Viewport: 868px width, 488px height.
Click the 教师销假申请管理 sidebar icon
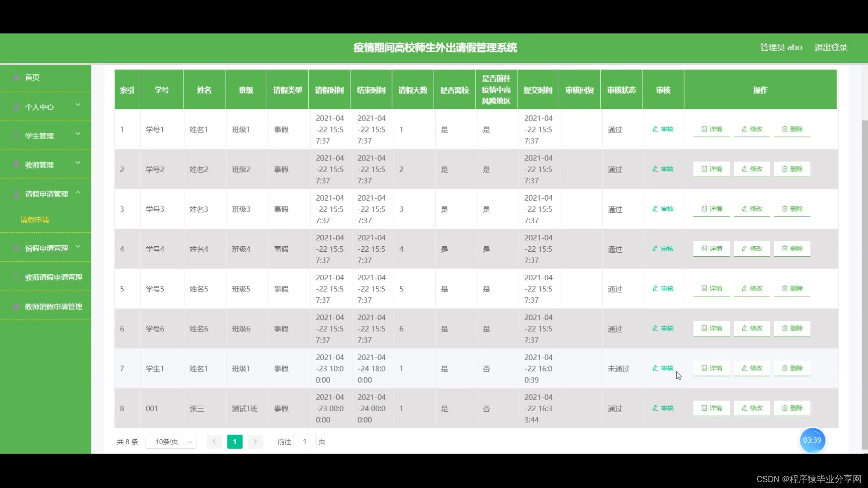pyautogui.click(x=17, y=306)
